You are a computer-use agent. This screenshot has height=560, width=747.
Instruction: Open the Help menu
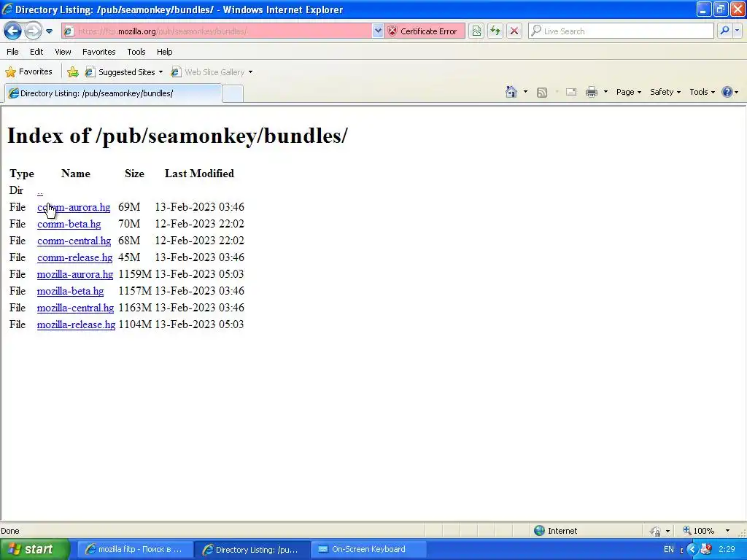[x=164, y=52]
